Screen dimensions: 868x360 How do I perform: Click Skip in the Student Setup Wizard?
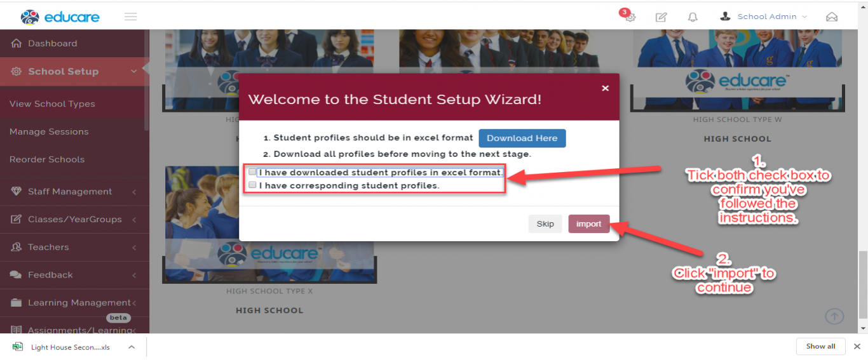pos(545,223)
